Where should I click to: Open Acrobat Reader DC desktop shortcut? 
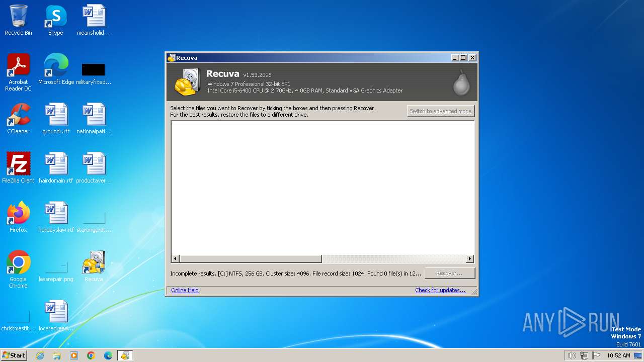18,72
